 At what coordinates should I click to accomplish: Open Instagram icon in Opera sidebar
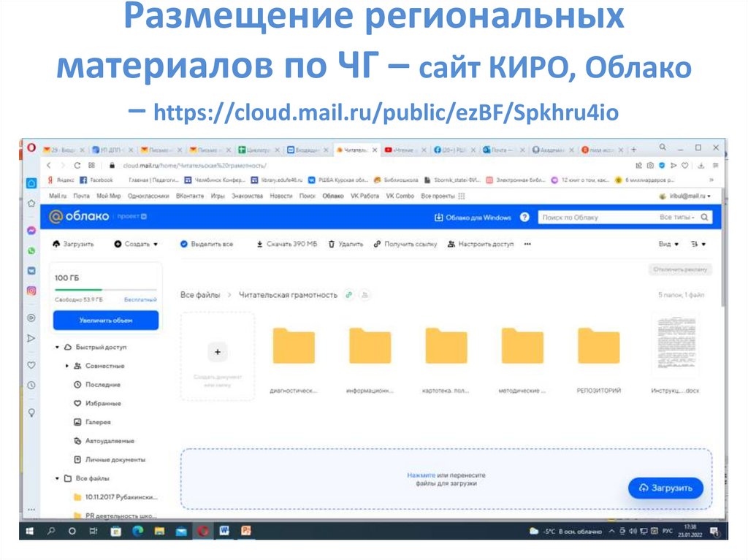click(31, 291)
